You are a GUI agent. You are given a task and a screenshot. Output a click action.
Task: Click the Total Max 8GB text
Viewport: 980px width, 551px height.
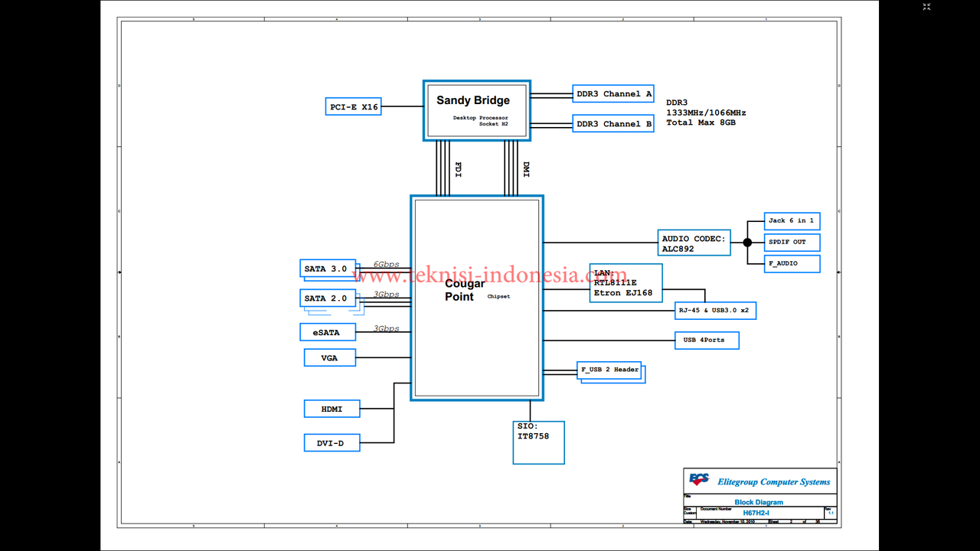701,122
